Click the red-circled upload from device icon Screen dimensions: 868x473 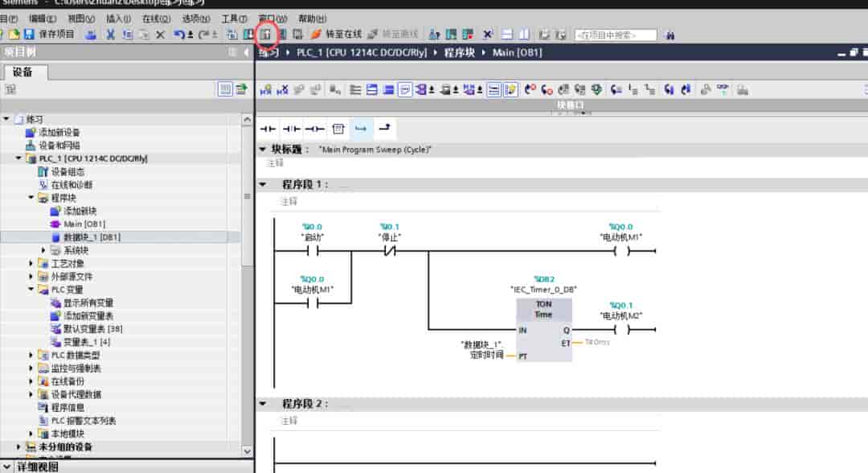266,35
